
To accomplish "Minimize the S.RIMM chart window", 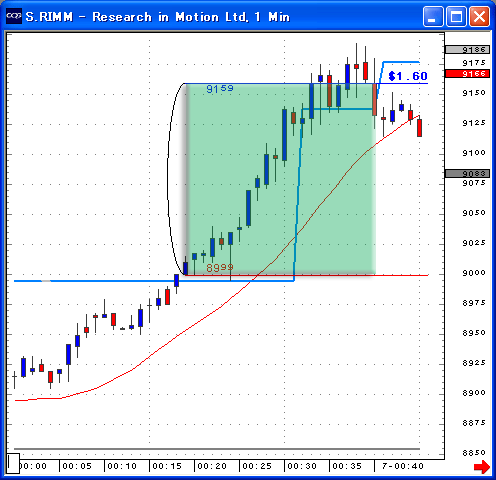I will (433, 16).
